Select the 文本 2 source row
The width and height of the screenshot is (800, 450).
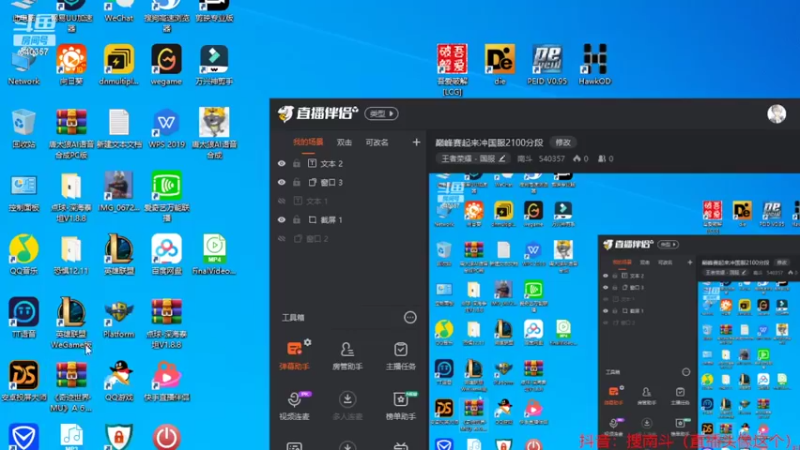pyautogui.click(x=348, y=163)
